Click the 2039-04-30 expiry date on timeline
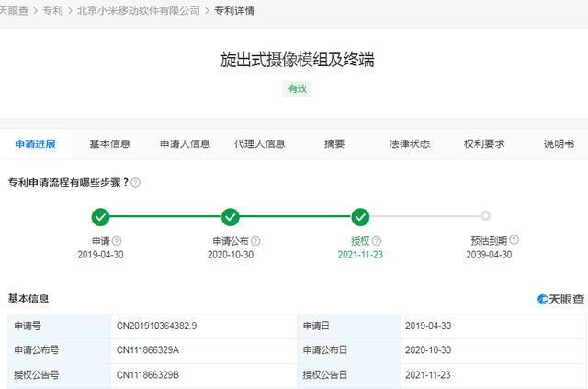588x389 pixels. click(489, 255)
